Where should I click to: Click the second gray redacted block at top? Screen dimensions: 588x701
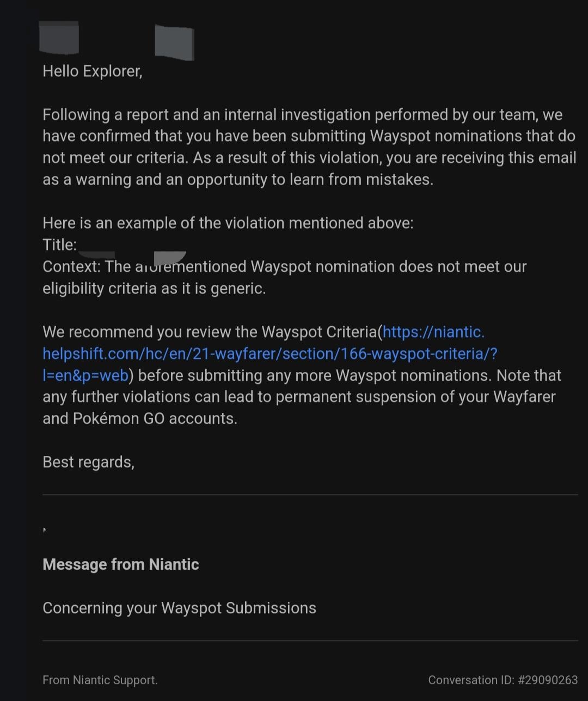[174, 42]
